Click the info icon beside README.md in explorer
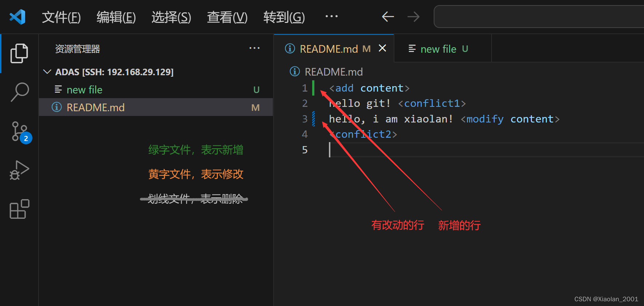This screenshot has height=306, width=644. (57, 107)
